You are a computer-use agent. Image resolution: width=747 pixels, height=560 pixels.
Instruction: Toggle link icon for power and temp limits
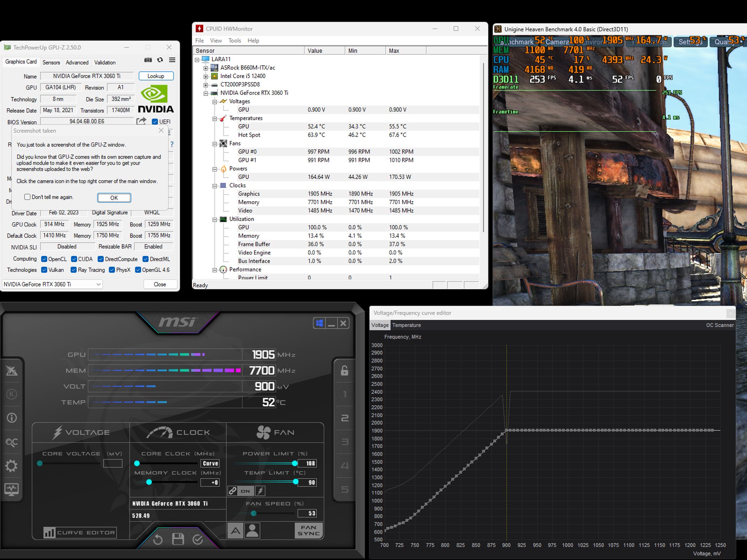click(x=233, y=491)
